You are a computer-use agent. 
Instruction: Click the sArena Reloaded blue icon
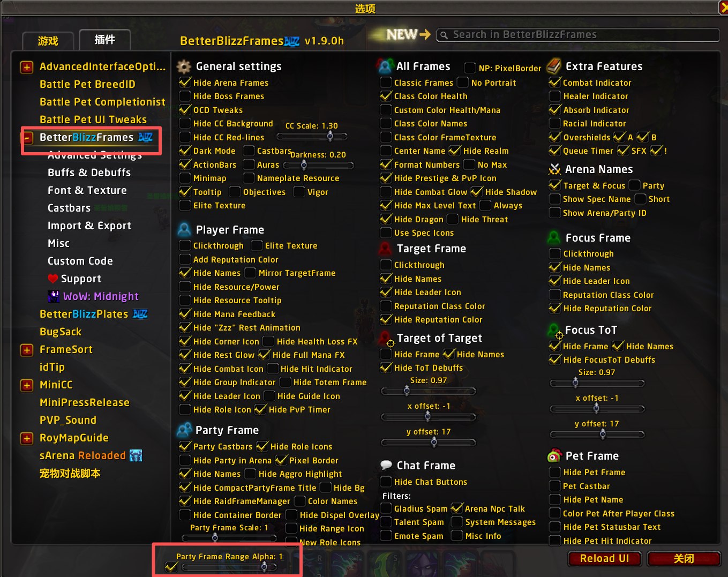136,455
